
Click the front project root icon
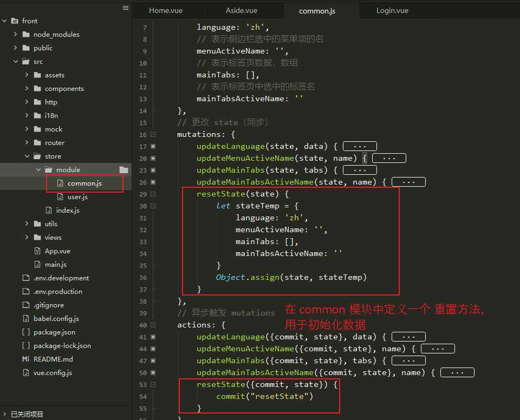(15, 21)
